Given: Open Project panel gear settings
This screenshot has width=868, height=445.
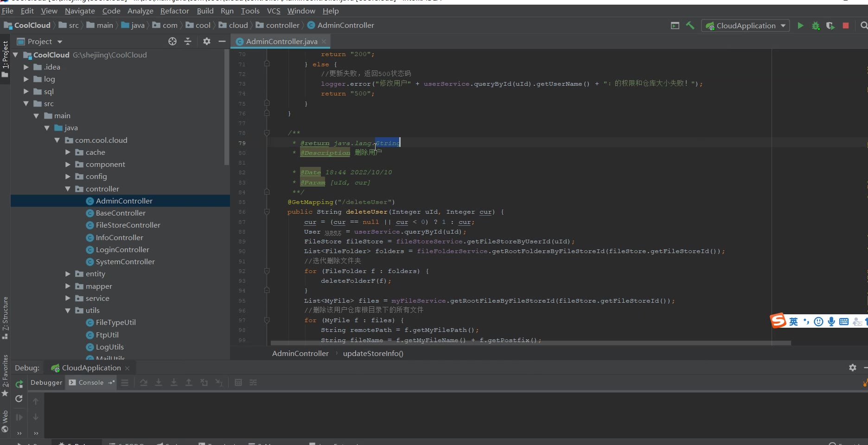Looking at the screenshot, I should [207, 42].
